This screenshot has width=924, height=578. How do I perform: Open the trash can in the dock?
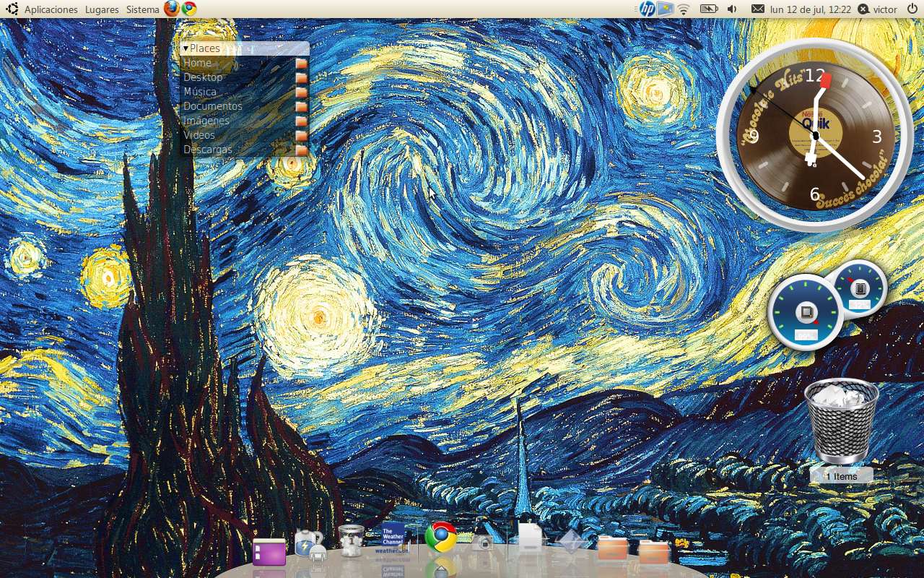(x=351, y=541)
